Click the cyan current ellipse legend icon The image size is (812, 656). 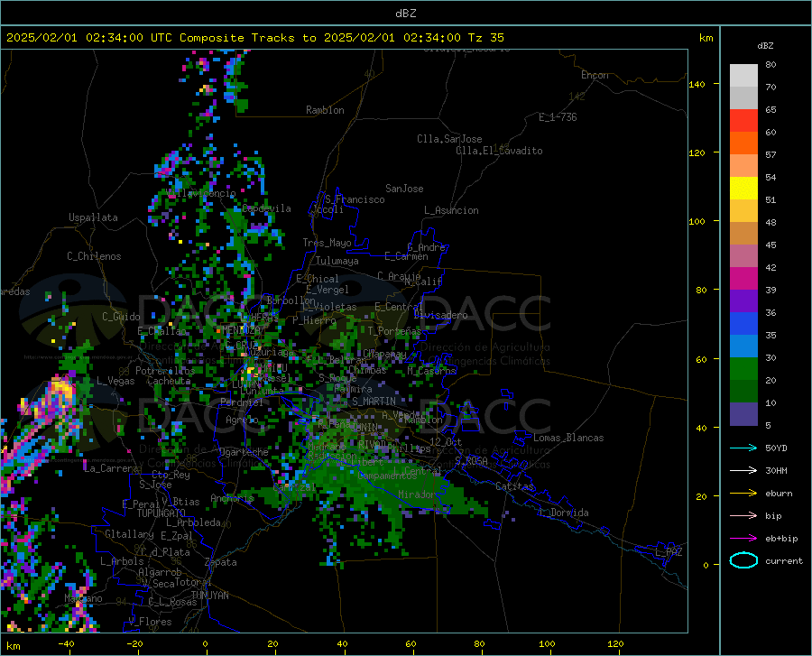743,560
